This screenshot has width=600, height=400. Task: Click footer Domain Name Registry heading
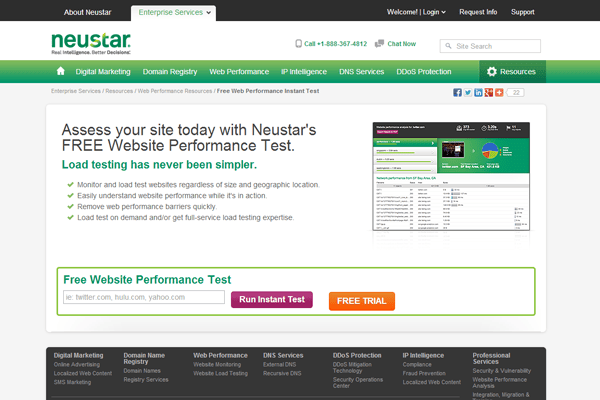pyautogui.click(x=144, y=358)
